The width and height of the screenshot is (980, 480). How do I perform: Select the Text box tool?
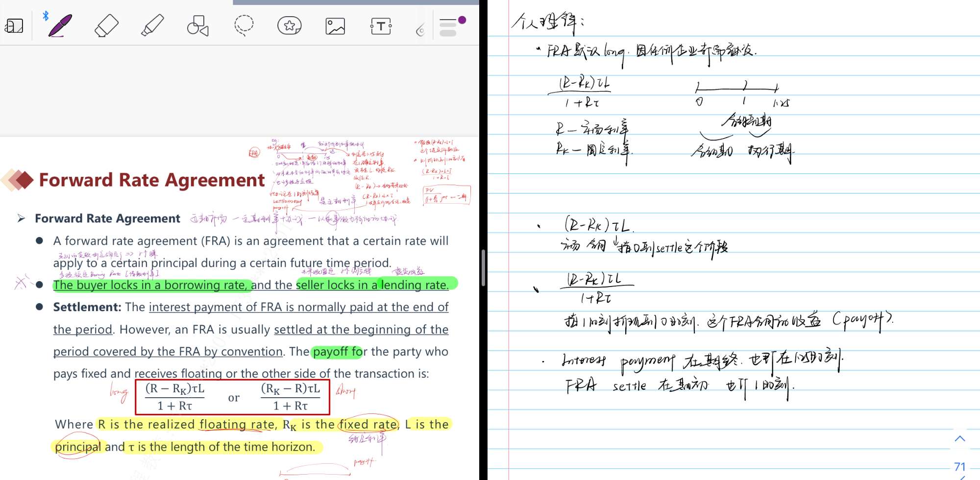[381, 26]
